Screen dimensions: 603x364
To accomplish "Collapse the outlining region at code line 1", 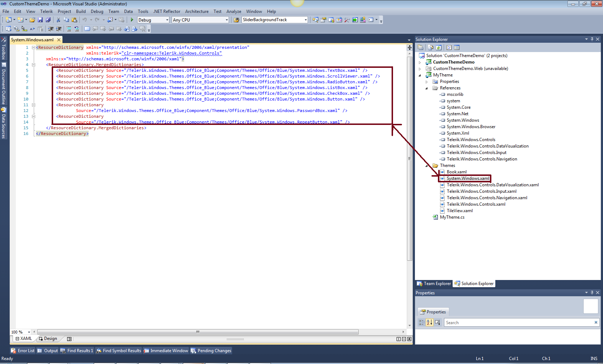I will click(x=33, y=47).
